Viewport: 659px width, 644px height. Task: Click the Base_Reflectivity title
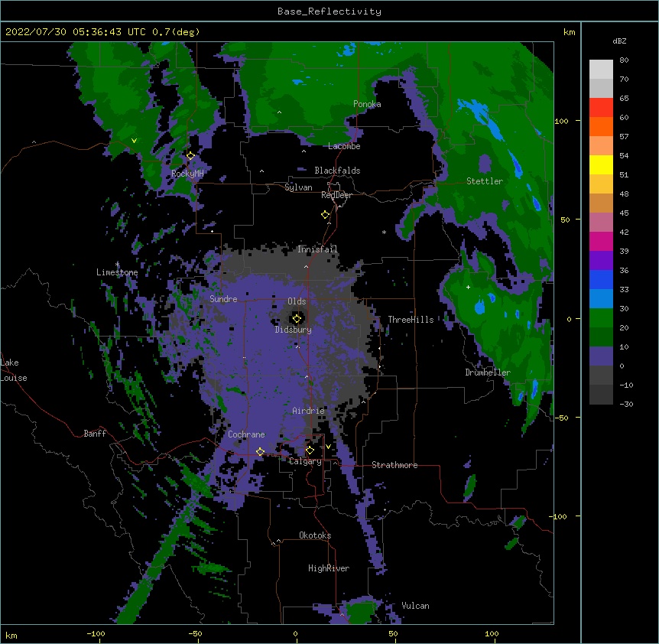pos(329,11)
